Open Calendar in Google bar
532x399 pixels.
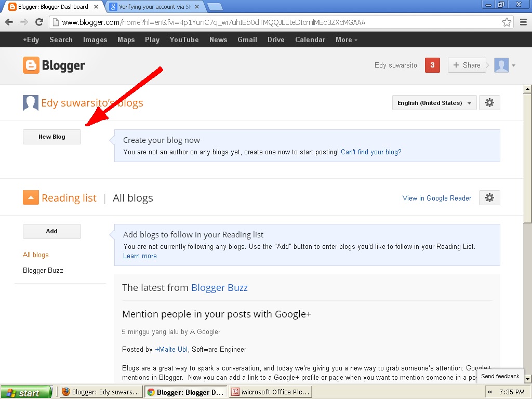(x=310, y=39)
